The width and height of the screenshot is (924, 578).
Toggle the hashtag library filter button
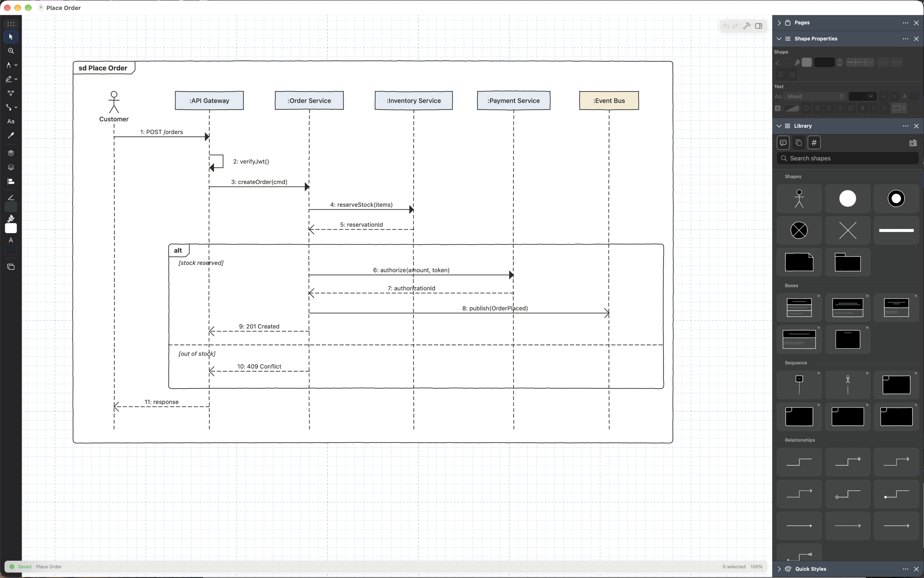[x=814, y=143]
